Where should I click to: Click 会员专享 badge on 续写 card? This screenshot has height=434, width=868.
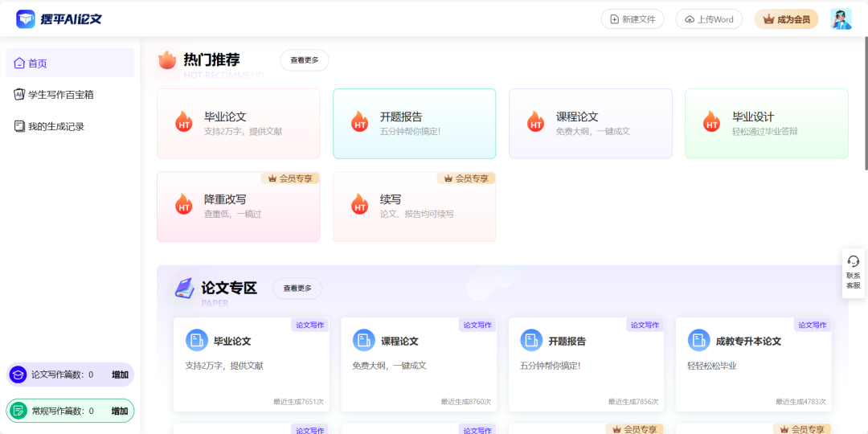point(466,178)
